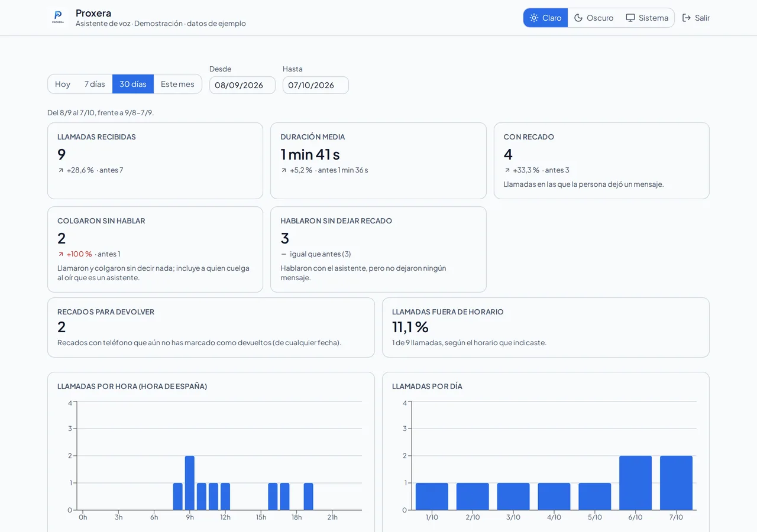
Task: Click the 6/10 bar in daily chart
Action: coord(635,483)
